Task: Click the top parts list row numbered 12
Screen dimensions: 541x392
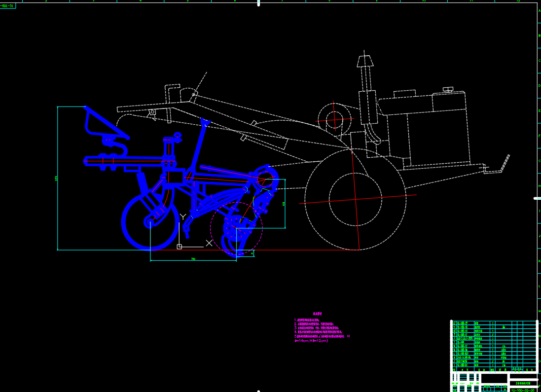Action: 494,323
